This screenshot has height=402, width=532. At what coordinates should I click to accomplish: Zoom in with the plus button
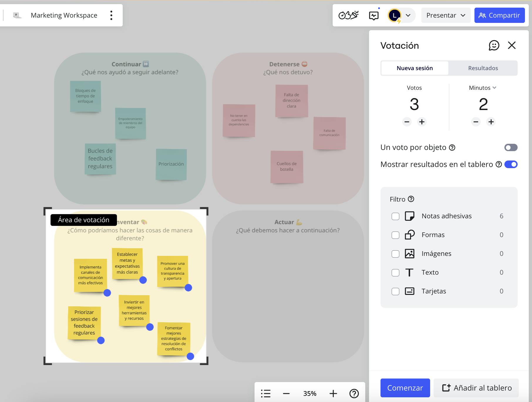(333, 393)
